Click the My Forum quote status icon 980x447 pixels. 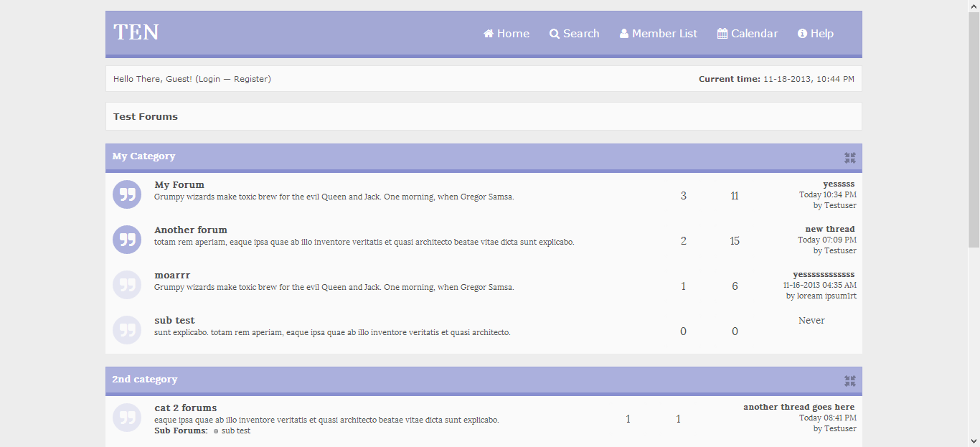[127, 194]
